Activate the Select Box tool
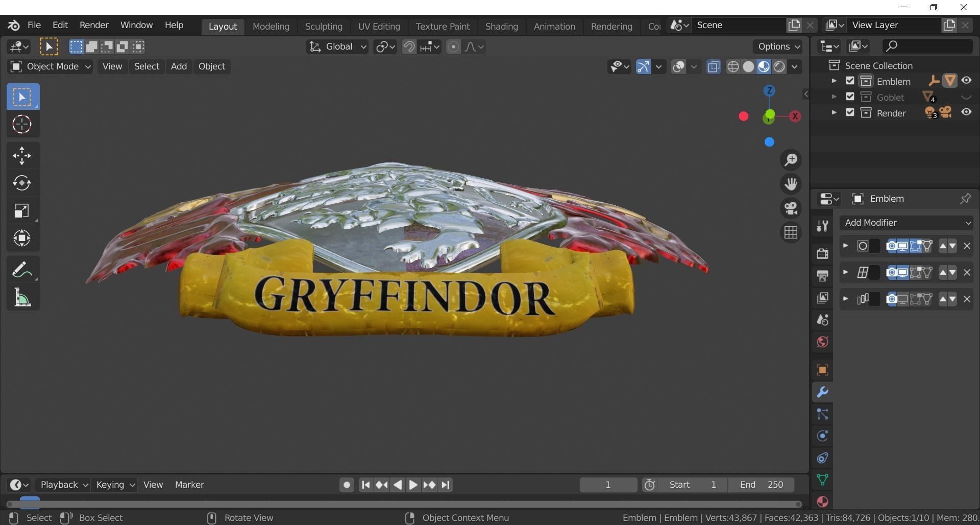Viewport: 980px width, 525px height. pyautogui.click(x=22, y=97)
